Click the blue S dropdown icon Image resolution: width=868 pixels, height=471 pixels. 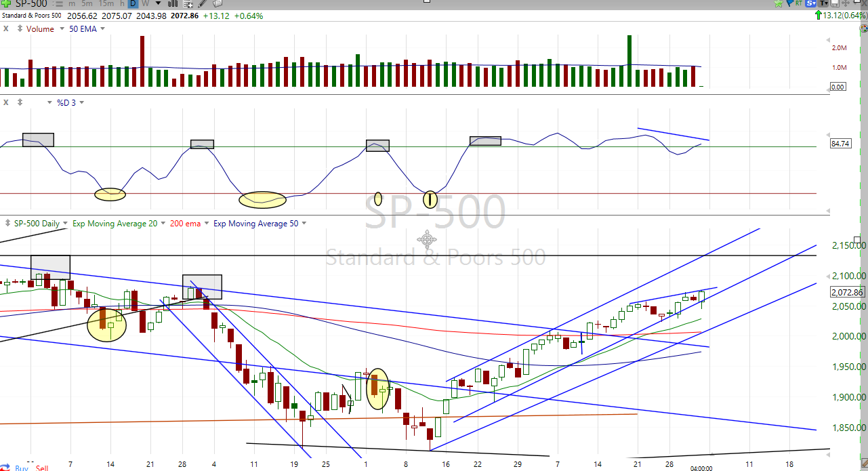[810, 3]
